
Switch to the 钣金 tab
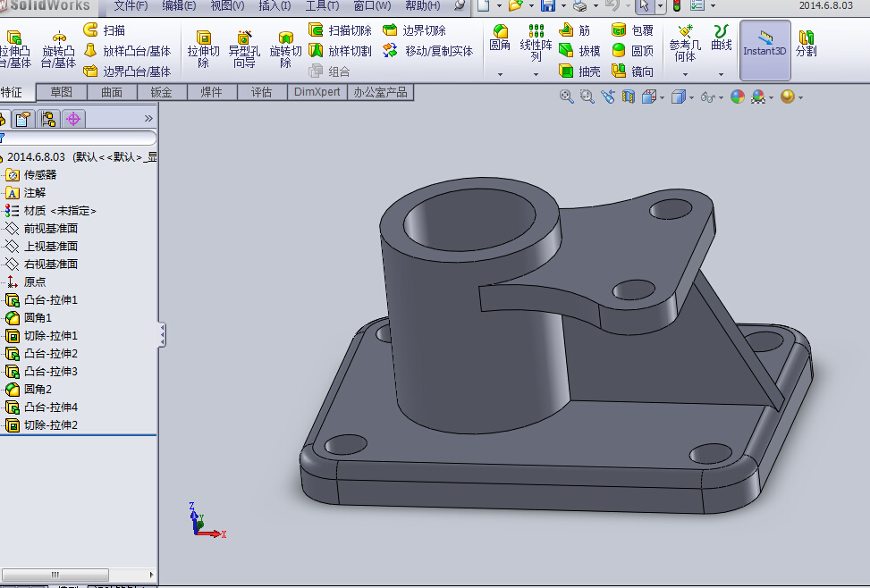(x=161, y=92)
